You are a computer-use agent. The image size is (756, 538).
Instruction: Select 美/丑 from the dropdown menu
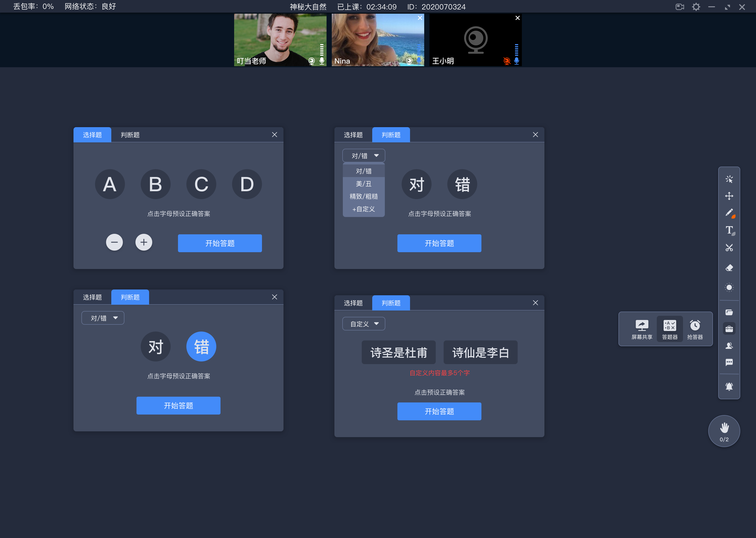(362, 183)
